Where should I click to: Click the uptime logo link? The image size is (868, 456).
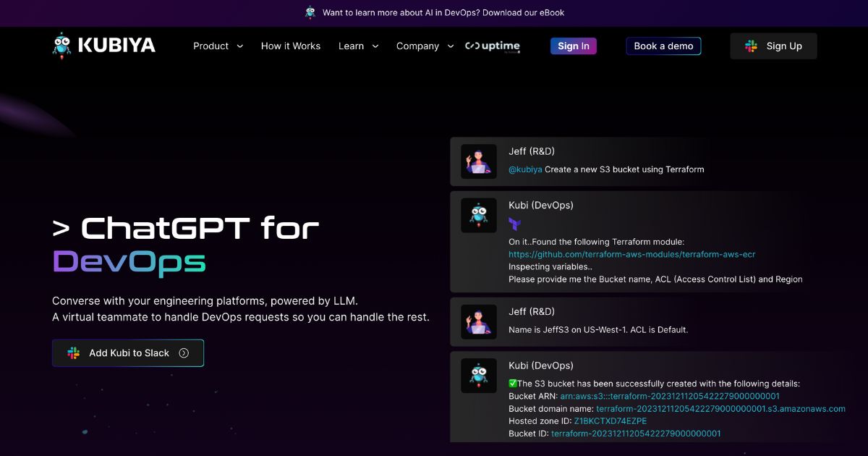pos(493,46)
